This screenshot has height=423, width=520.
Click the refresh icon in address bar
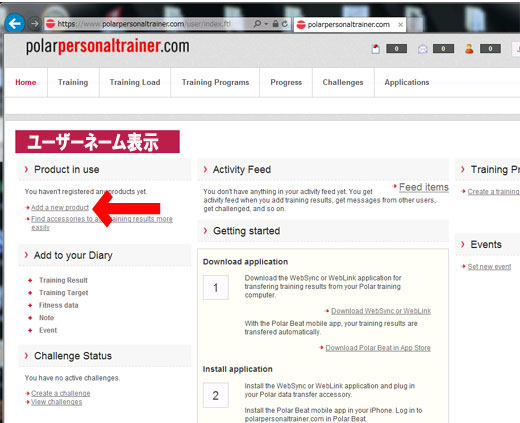(x=284, y=24)
